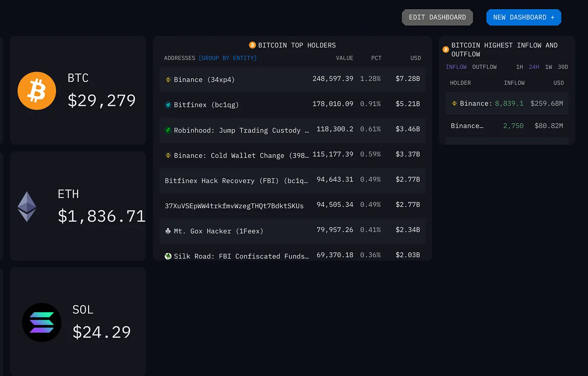This screenshot has height=376, width=588.
Task: Click the PCT column header
Action: [x=376, y=58]
